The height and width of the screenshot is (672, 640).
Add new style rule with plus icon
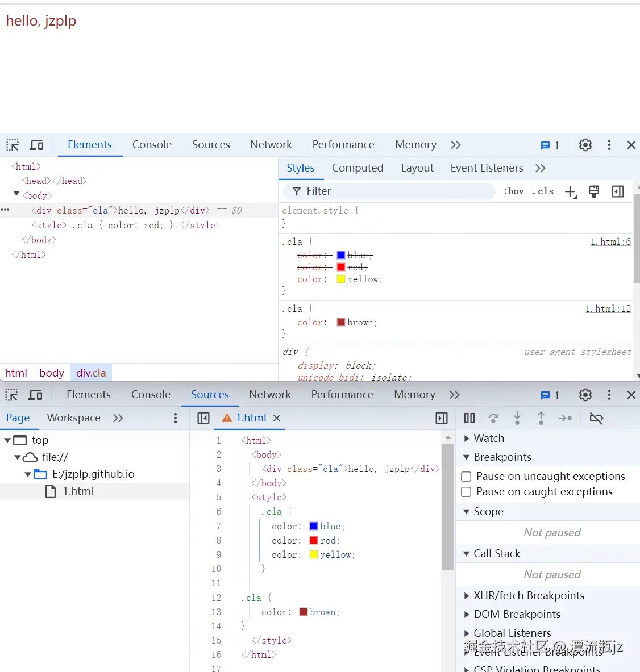point(571,191)
